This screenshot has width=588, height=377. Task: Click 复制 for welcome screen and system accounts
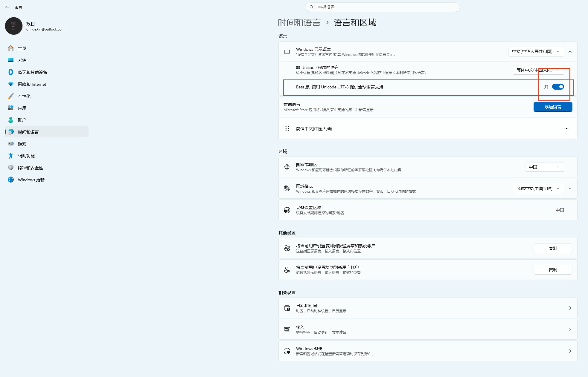[553, 248]
